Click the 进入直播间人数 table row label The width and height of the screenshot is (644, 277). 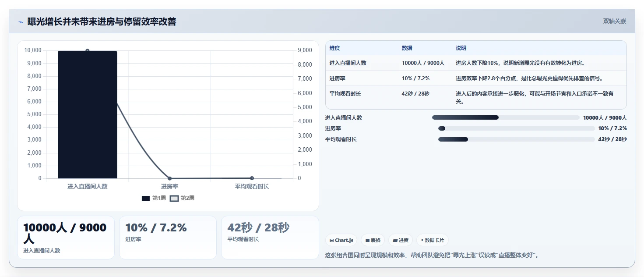pos(348,63)
